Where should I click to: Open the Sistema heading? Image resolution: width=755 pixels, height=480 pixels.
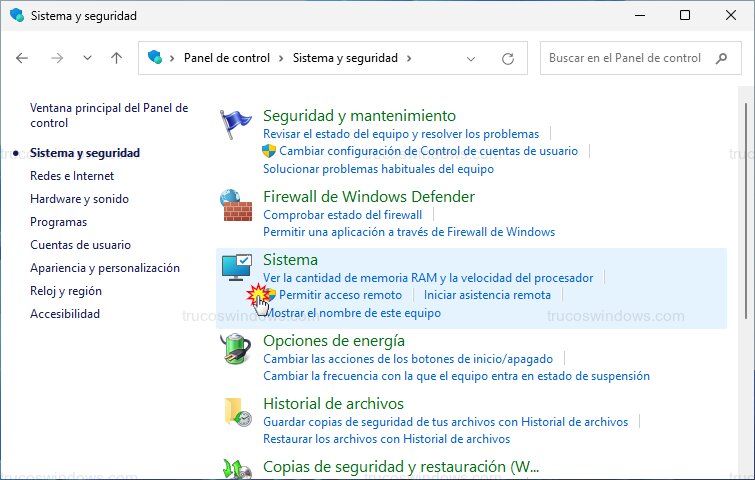(290, 259)
